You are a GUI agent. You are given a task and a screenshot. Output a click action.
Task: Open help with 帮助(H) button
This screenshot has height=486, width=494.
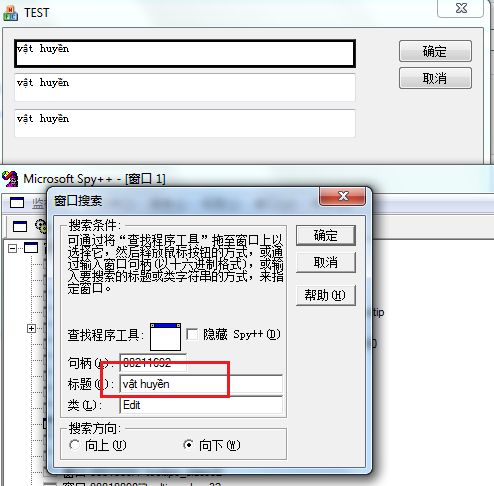point(326,295)
